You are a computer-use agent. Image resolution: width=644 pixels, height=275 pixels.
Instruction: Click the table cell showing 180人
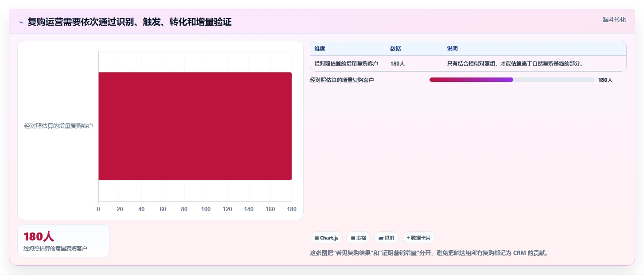(x=397, y=64)
